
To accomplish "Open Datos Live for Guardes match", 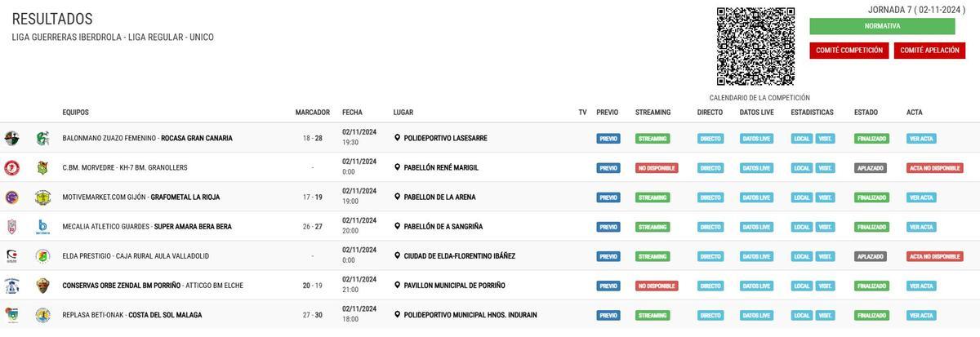I will (x=755, y=227).
